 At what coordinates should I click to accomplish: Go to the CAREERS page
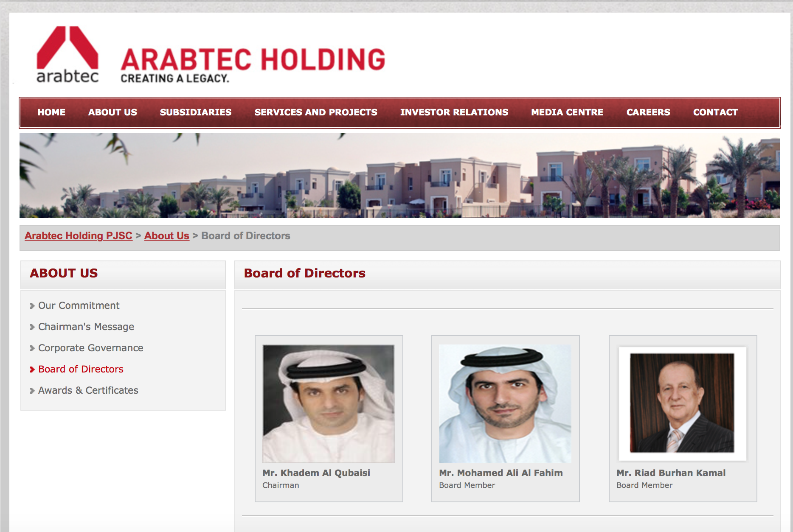[x=648, y=112]
